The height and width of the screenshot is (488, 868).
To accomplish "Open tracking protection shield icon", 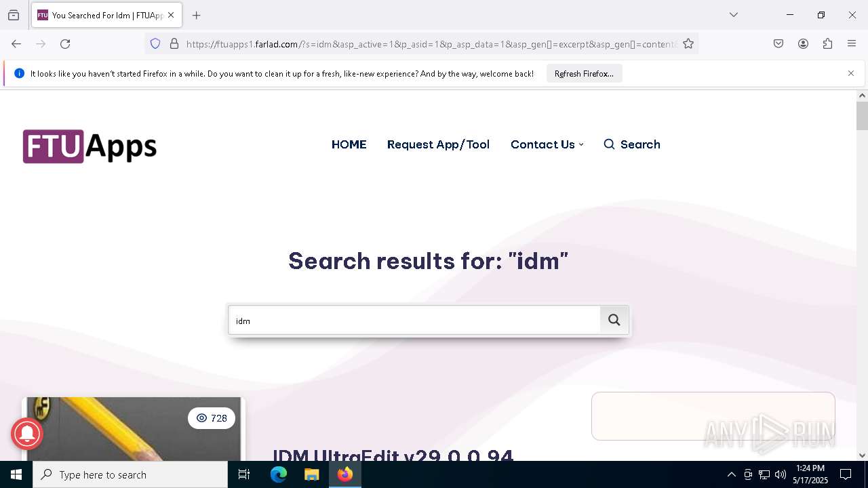I will pos(155,44).
